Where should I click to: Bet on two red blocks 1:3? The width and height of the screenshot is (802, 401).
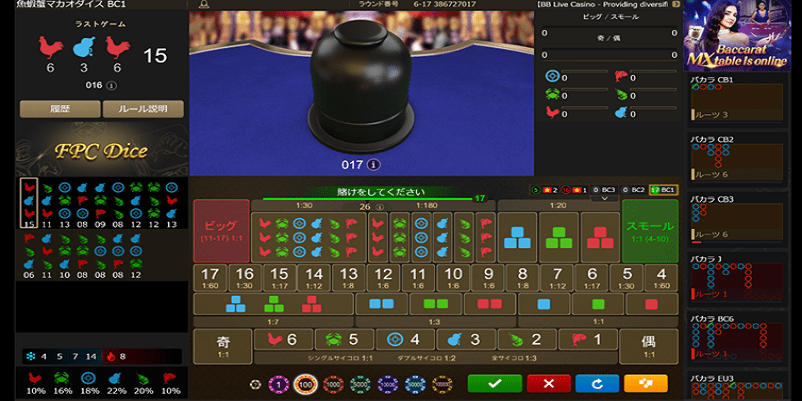490,304
